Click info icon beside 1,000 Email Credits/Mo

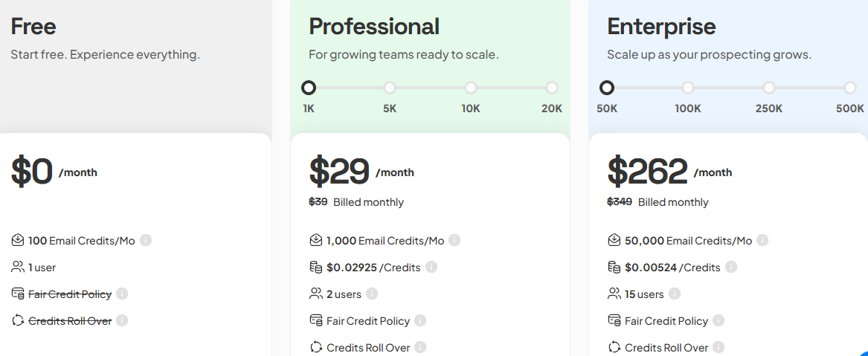tap(454, 241)
